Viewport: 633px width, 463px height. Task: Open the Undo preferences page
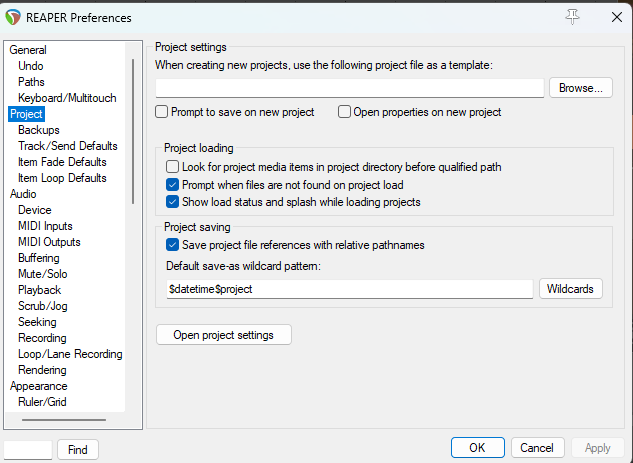[x=31, y=66]
